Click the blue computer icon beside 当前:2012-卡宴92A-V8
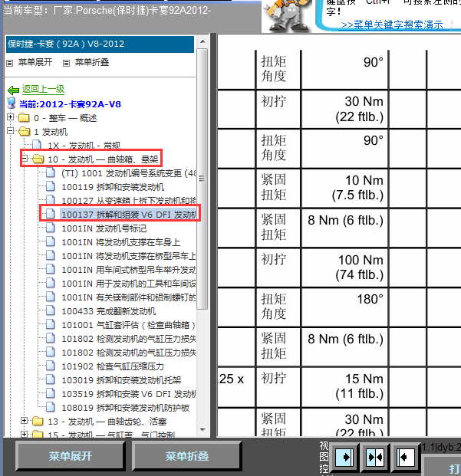Viewport: 461px width, 476px height. click(12, 103)
